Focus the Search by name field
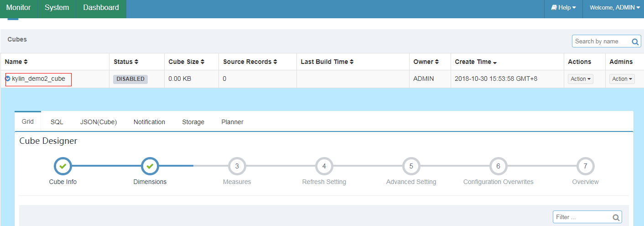The width and height of the screenshot is (644, 226). [601, 41]
